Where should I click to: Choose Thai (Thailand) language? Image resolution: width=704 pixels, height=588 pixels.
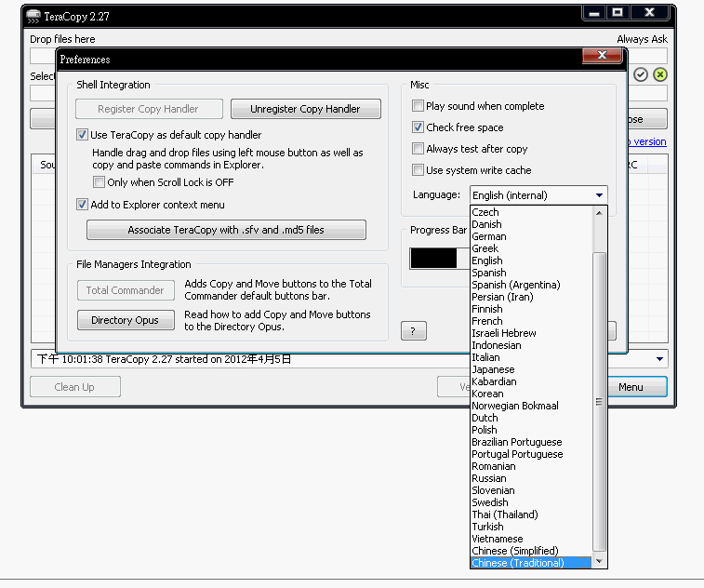click(531, 515)
